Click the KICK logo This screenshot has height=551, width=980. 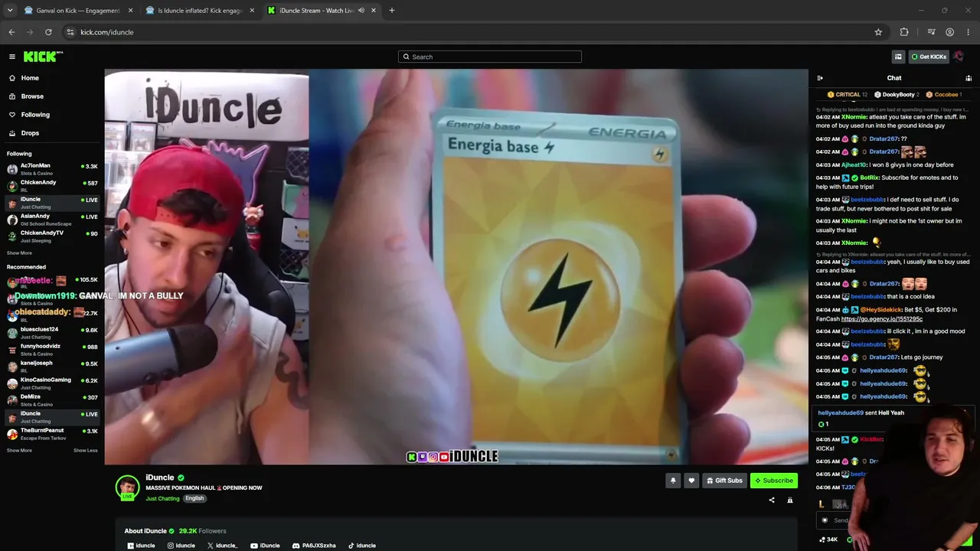[43, 57]
